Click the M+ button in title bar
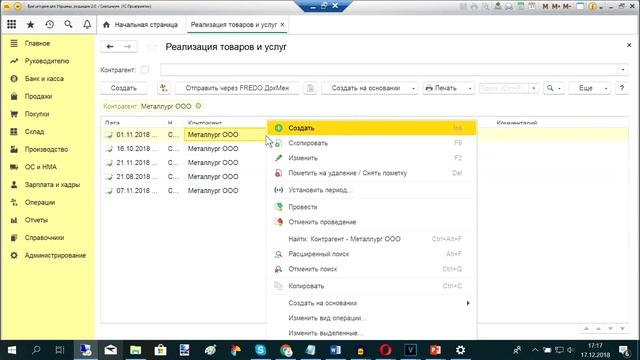 [x=556, y=7]
